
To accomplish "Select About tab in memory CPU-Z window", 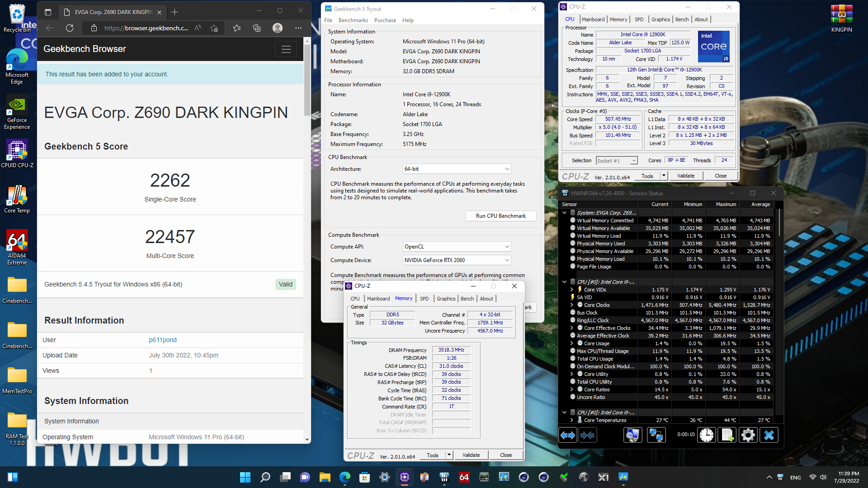I will coord(486,299).
